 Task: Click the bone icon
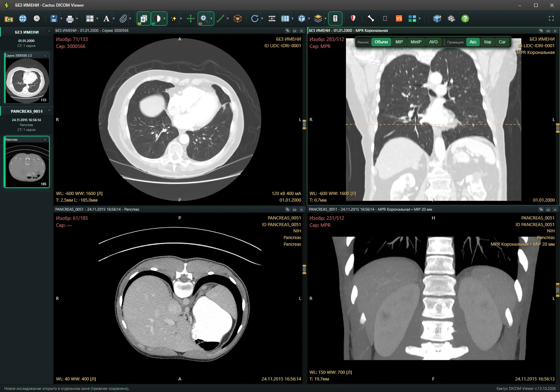point(371,19)
